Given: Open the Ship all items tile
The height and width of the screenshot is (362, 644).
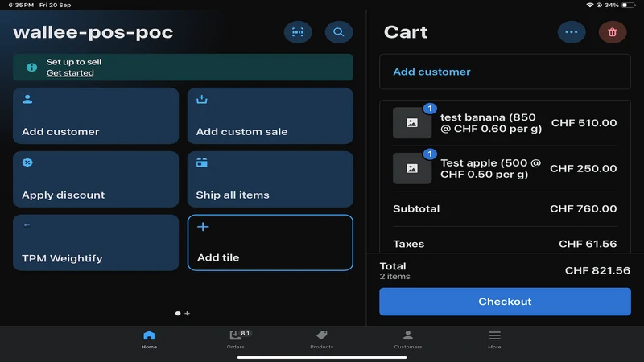Looking at the screenshot, I should (270, 179).
